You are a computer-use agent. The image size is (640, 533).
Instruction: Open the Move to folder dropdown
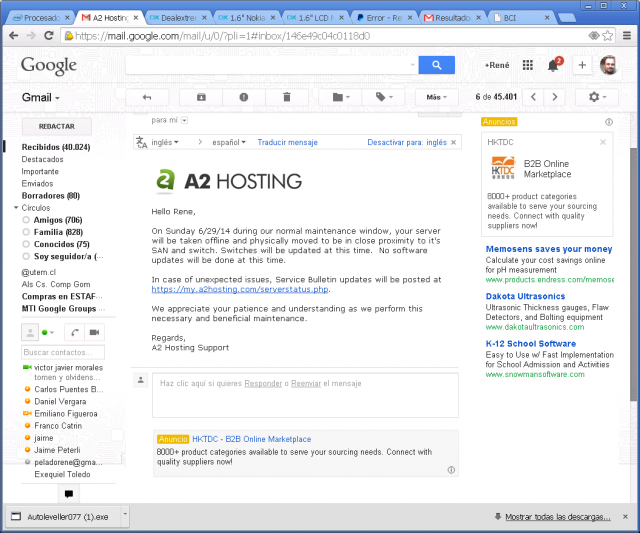pos(341,97)
